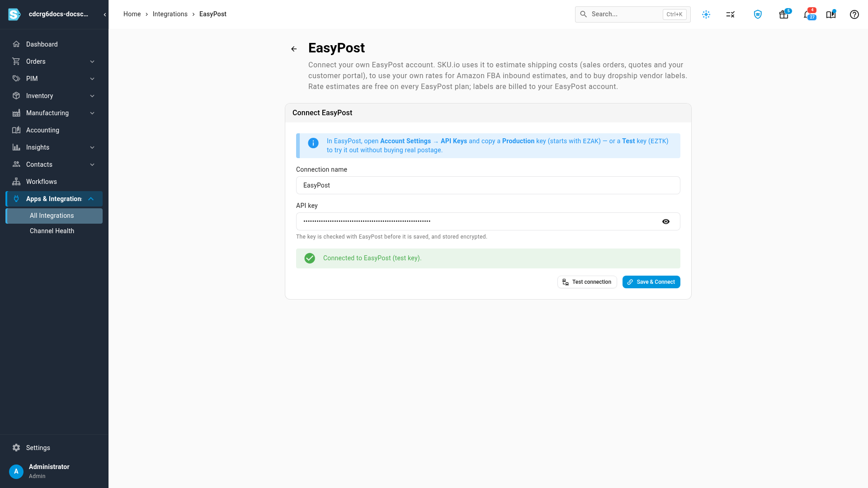Click the blue info icon in the banner
The width and height of the screenshot is (868, 488).
point(313,143)
